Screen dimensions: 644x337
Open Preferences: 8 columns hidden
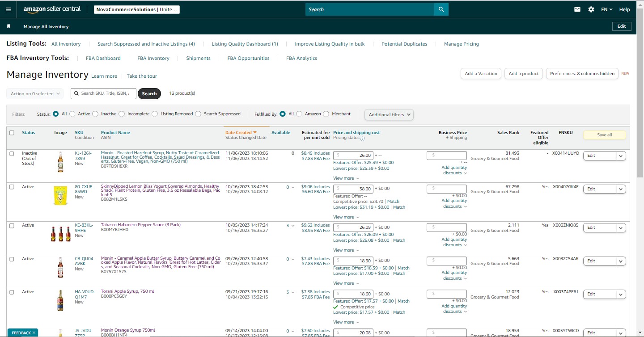point(582,74)
